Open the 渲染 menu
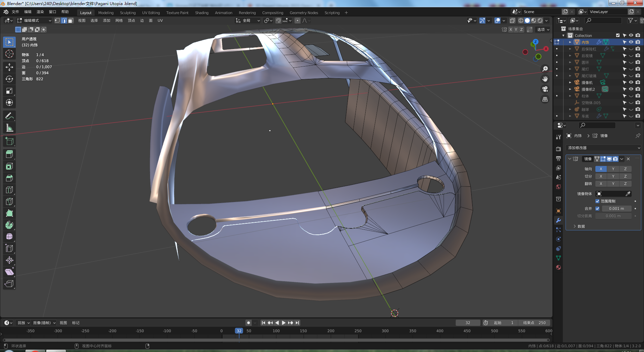The height and width of the screenshot is (352, 644). (x=40, y=12)
